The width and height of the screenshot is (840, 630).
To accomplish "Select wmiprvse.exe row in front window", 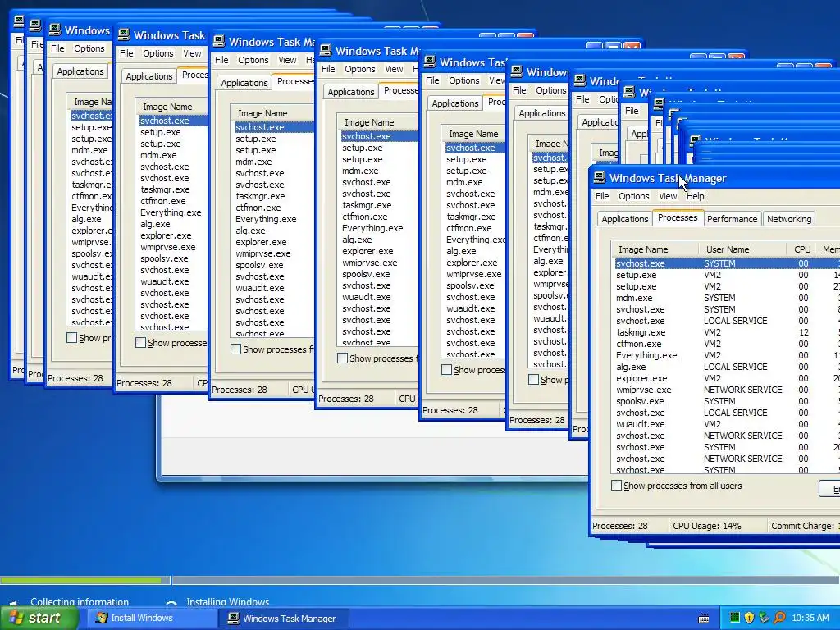I will pos(726,390).
